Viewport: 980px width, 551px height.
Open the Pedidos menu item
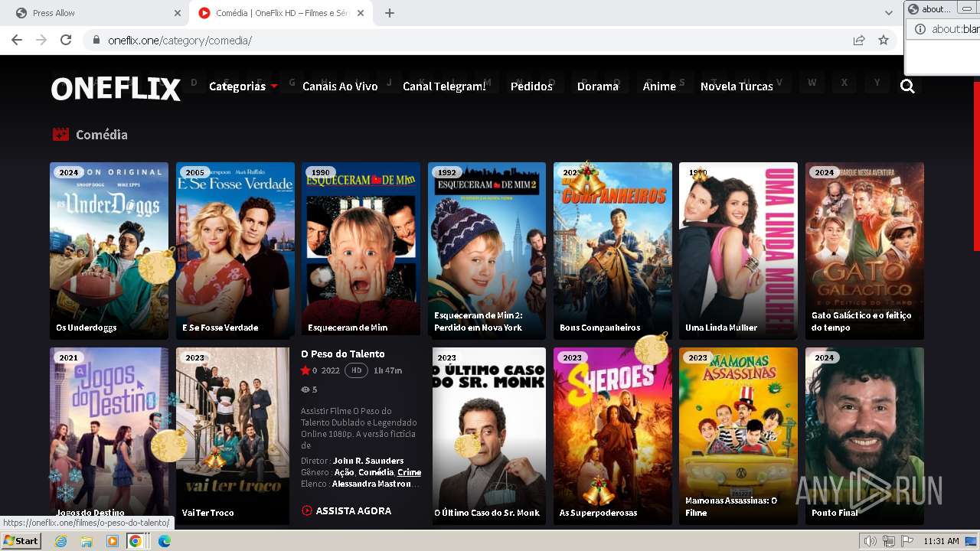(531, 86)
